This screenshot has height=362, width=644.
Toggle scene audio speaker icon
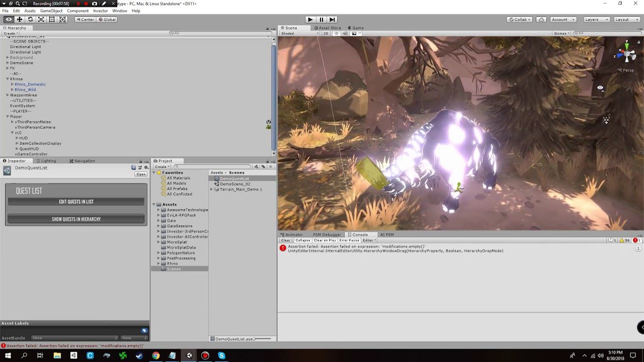coord(345,34)
